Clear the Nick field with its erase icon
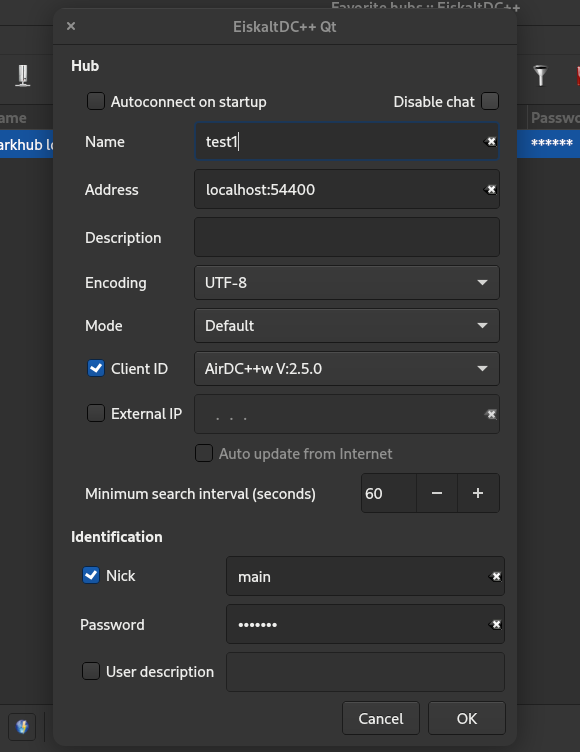Viewport: 580px width, 752px height. pos(495,576)
